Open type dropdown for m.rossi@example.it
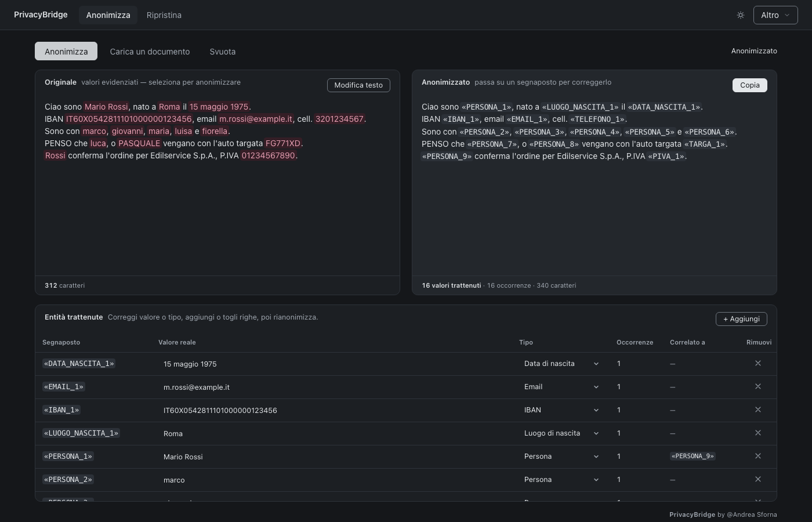This screenshot has height=522, width=812. coord(561,387)
